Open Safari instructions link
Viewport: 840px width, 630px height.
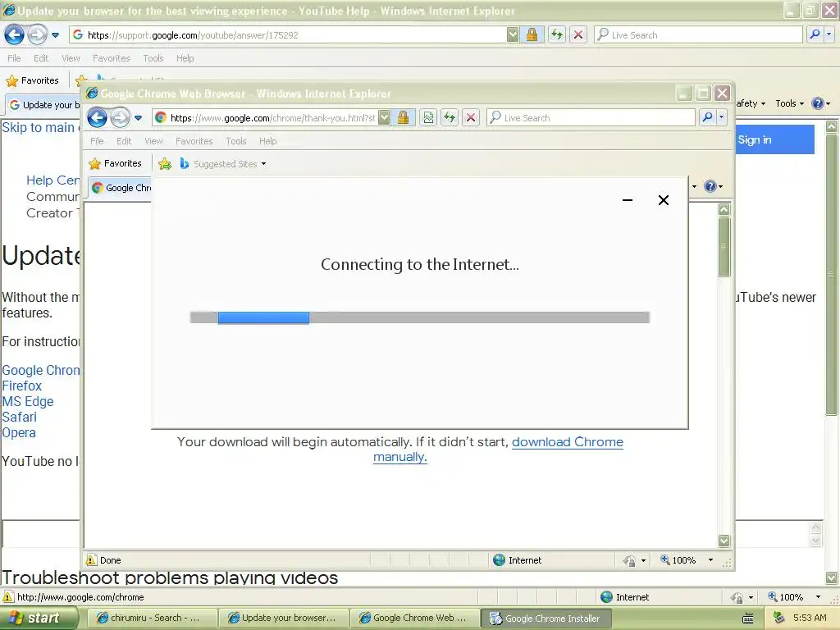20,417
